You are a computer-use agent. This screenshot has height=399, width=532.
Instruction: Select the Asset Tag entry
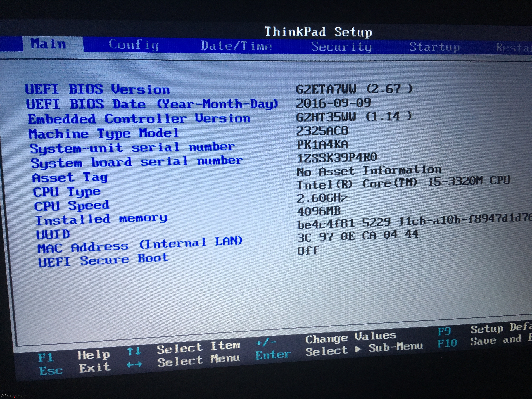(x=70, y=178)
